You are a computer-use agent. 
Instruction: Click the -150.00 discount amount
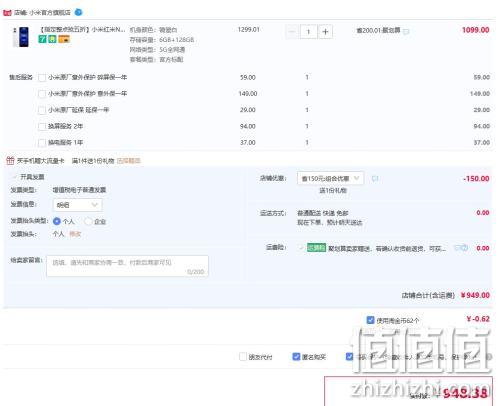[x=476, y=179]
